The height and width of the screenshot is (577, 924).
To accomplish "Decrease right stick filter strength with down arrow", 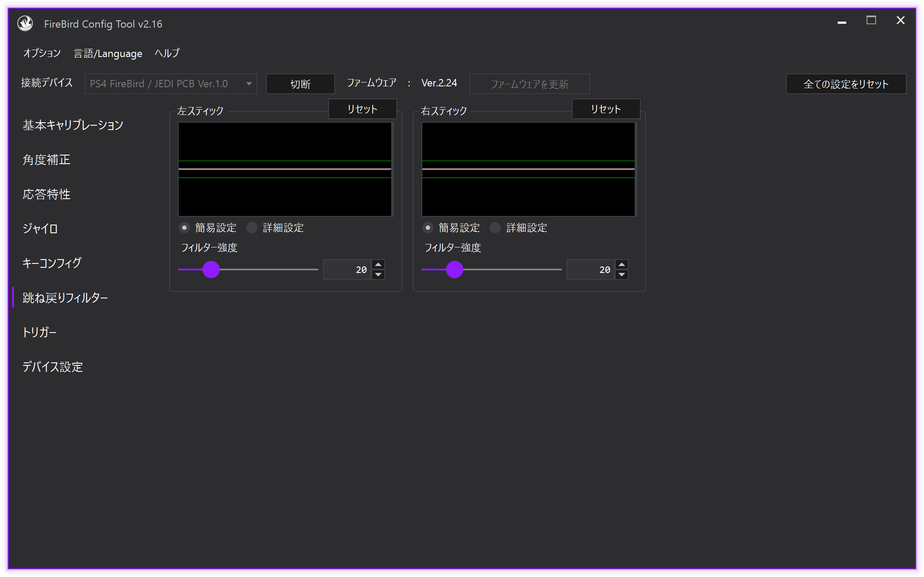I will click(622, 275).
